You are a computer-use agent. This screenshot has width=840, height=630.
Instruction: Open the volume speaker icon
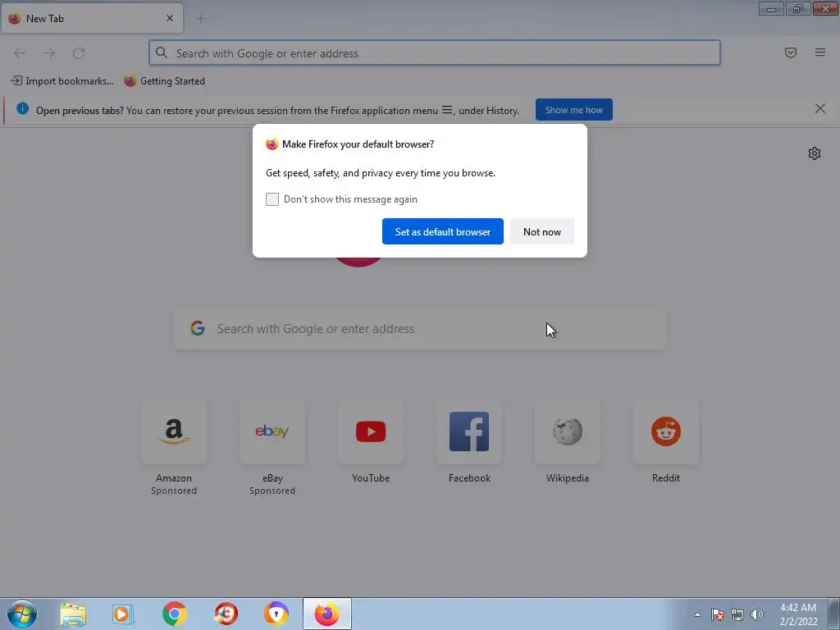pos(756,614)
